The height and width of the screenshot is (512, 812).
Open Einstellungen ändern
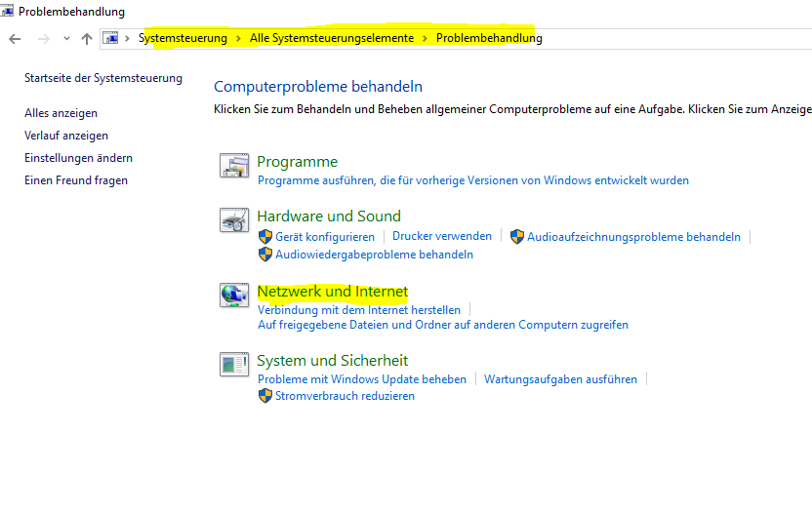(78, 158)
